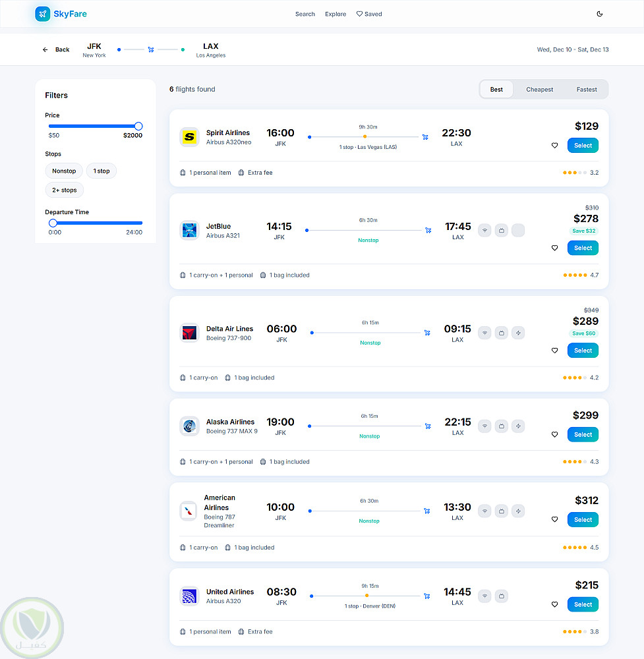Click the power outlet icon on Alaska flight

point(518,426)
